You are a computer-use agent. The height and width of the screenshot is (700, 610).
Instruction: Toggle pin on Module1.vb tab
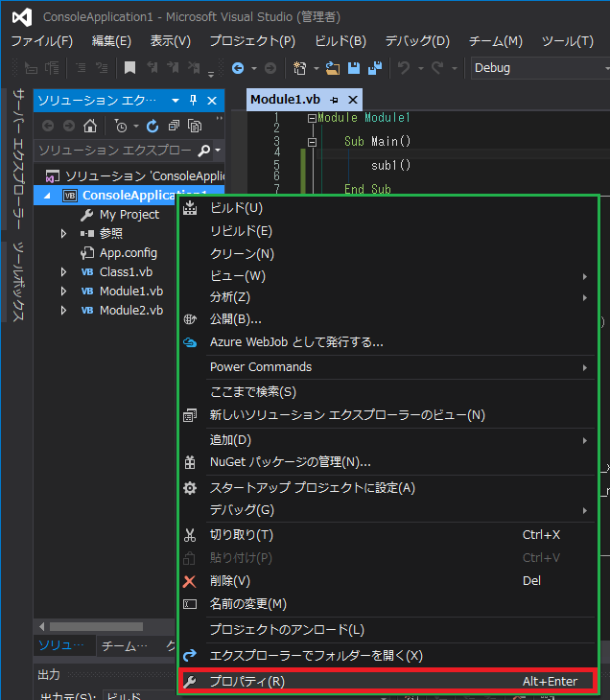pos(334,100)
